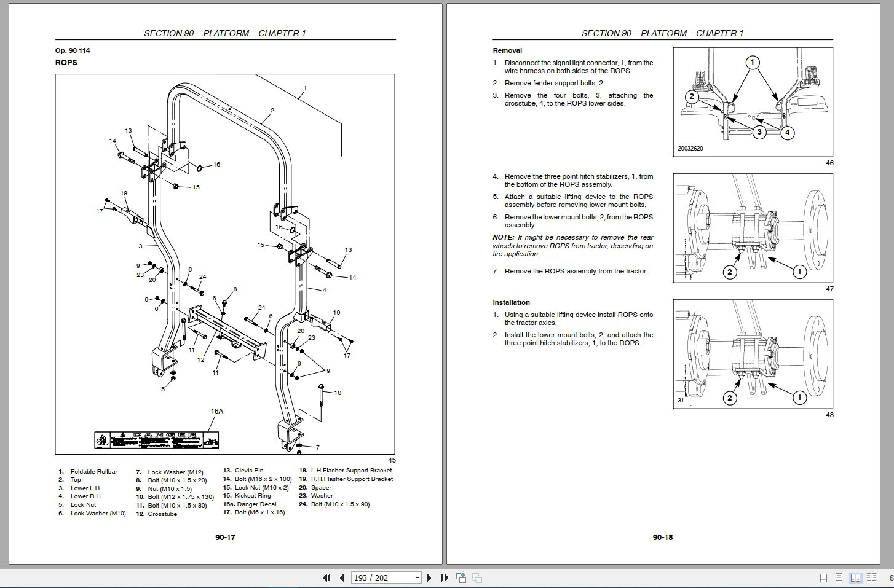Click inside the 193 / 202 page field
Screen dimensions: 894x588
click(375, 578)
